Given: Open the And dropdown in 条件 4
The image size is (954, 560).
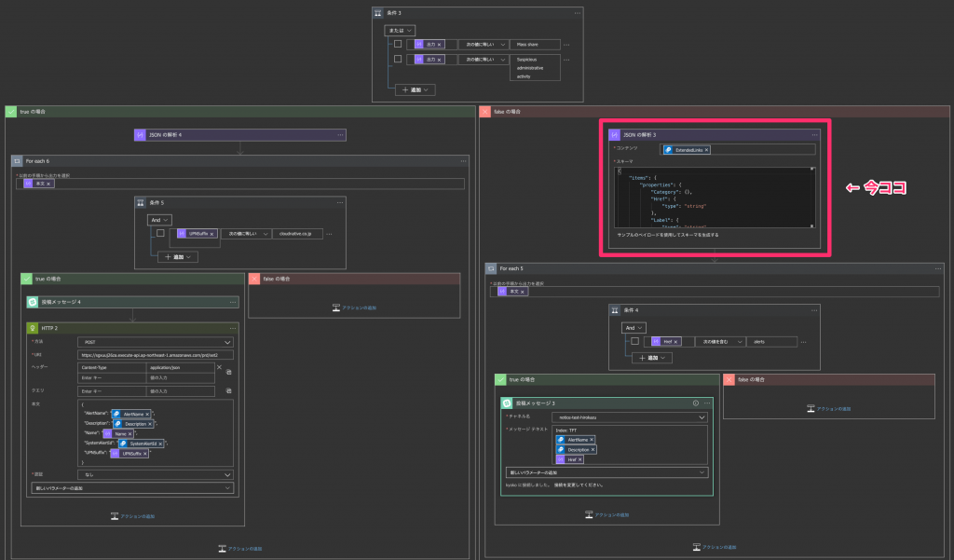Looking at the screenshot, I should (634, 327).
